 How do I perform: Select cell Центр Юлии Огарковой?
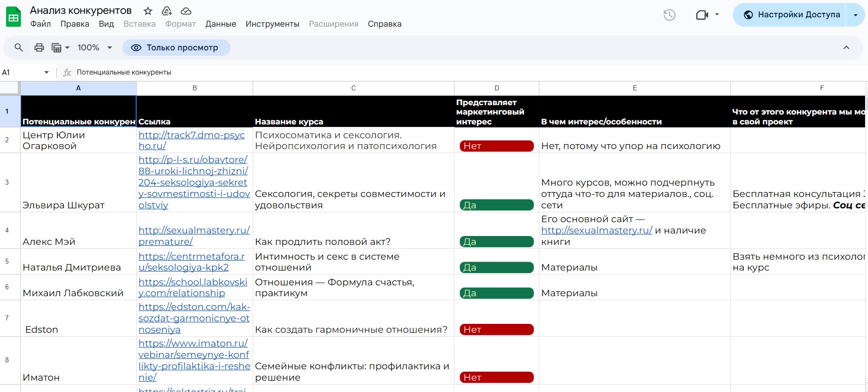pos(78,140)
